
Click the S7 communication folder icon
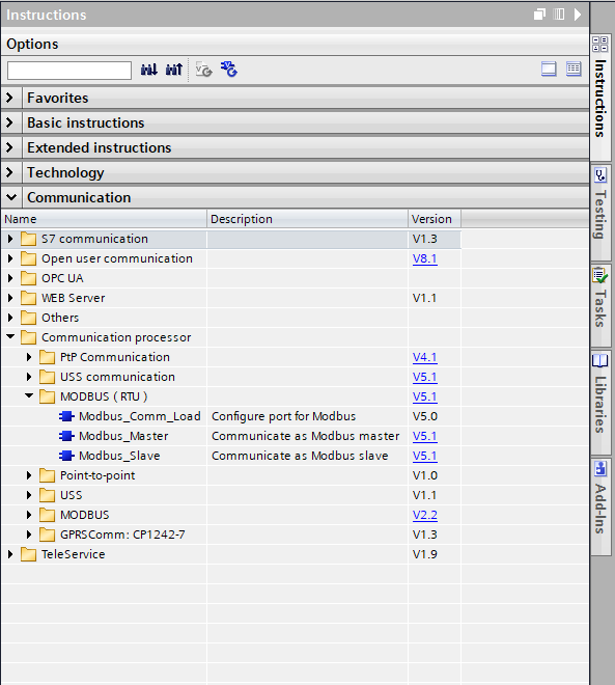tap(28, 239)
